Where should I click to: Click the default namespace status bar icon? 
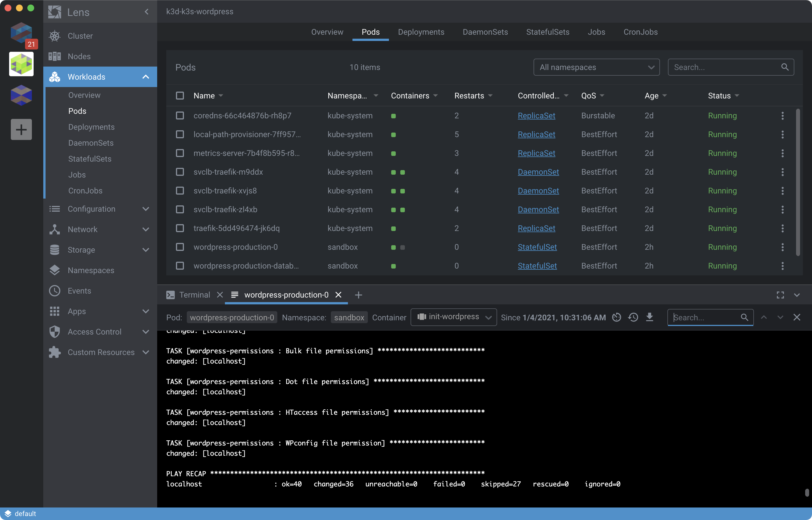pyautogui.click(x=8, y=513)
